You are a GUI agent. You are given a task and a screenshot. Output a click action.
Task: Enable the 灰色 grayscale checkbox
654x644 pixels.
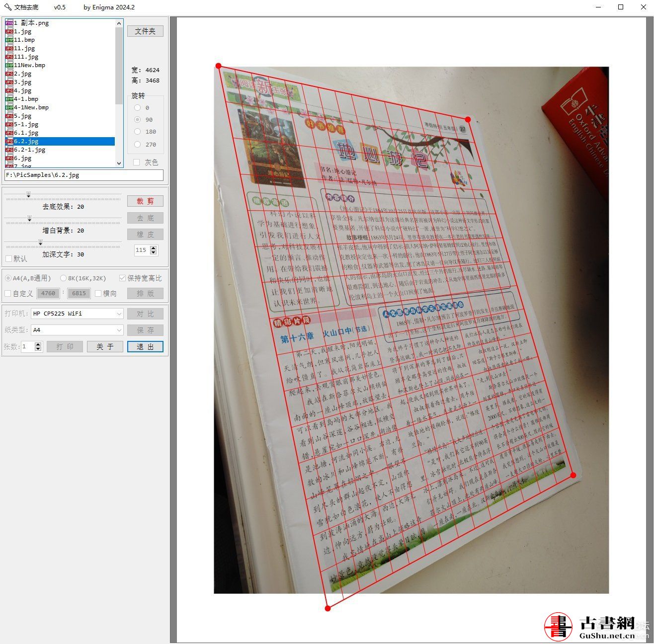137,162
